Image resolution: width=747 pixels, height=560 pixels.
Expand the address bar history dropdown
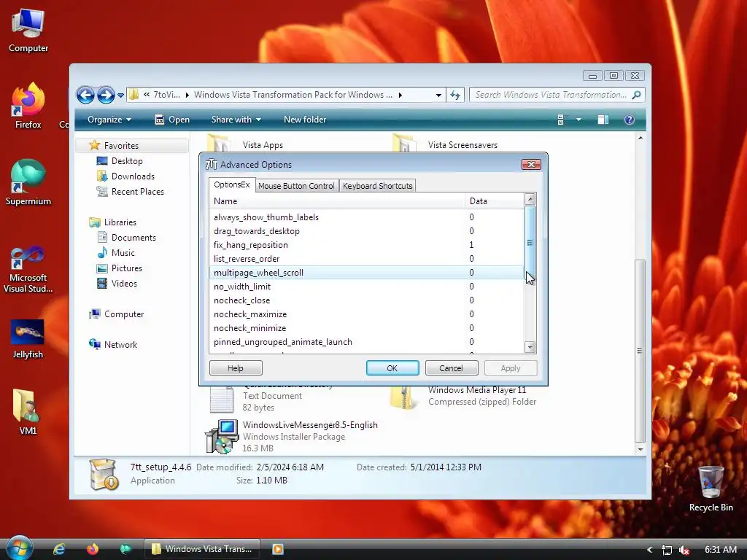click(438, 96)
